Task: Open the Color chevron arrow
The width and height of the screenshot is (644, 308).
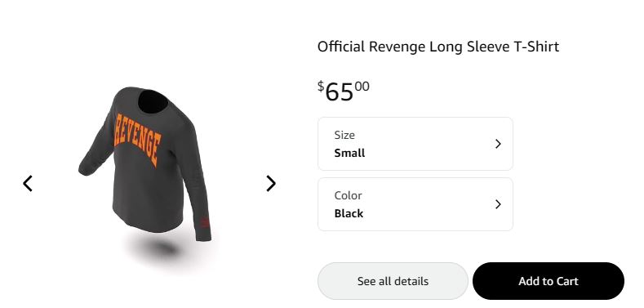Action: point(498,204)
